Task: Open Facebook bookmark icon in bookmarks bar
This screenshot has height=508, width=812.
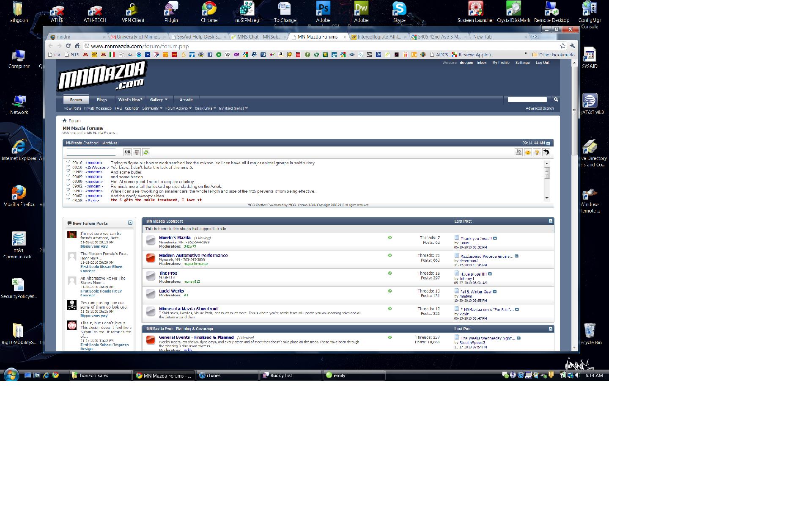Action: coord(210,55)
